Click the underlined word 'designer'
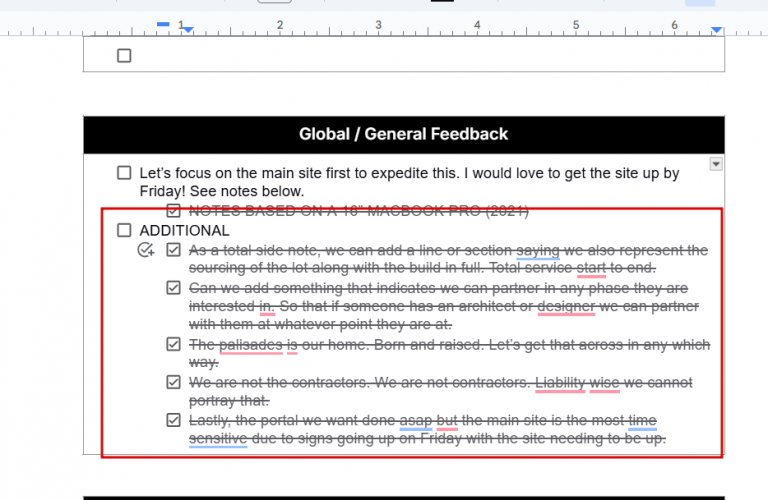768x500 pixels. tap(566, 307)
